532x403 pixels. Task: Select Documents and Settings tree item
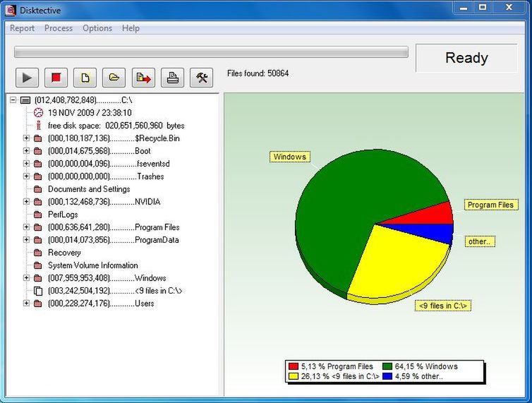point(89,189)
